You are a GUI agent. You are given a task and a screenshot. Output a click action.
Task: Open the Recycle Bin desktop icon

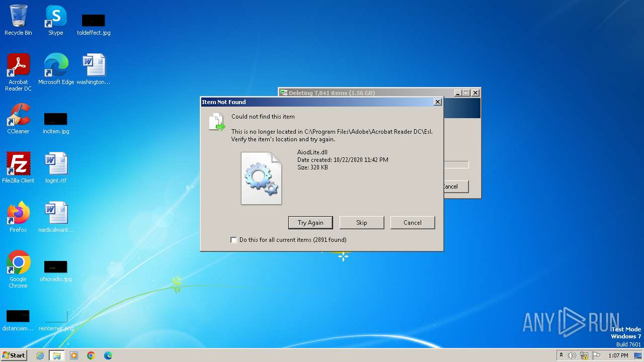[x=18, y=20]
